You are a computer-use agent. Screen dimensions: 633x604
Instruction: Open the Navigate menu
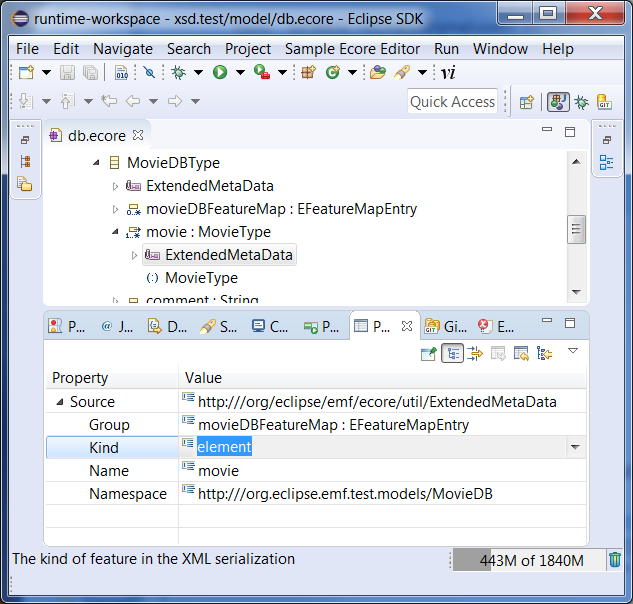123,49
